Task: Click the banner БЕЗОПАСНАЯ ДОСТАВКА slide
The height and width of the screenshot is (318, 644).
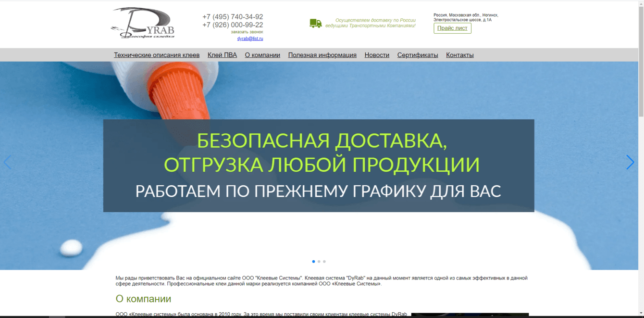Action: (319, 165)
